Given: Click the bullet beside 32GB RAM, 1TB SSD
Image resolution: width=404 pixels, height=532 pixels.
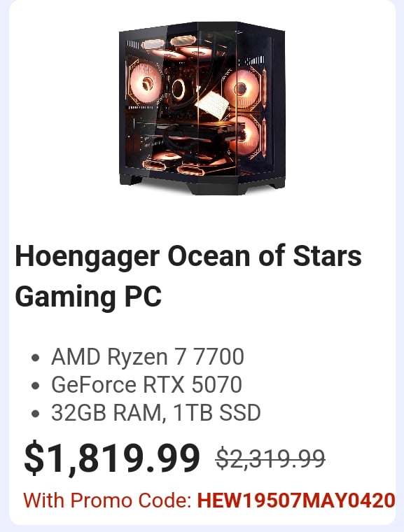Looking at the screenshot, I should tap(35, 414).
